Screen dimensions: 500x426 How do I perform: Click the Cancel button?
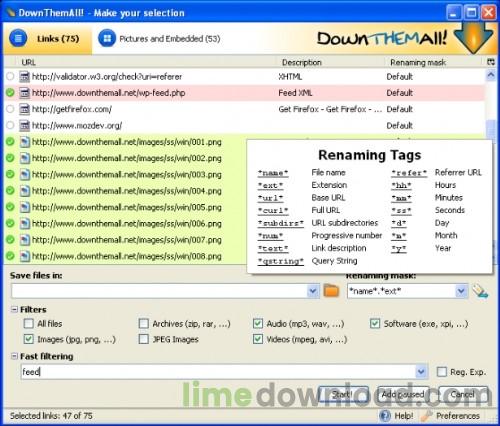click(463, 395)
